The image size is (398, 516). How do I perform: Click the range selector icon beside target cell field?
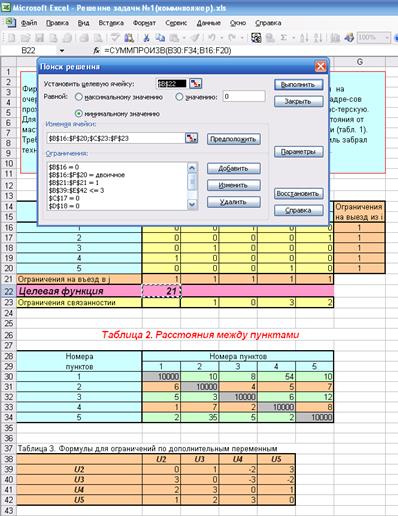point(196,84)
